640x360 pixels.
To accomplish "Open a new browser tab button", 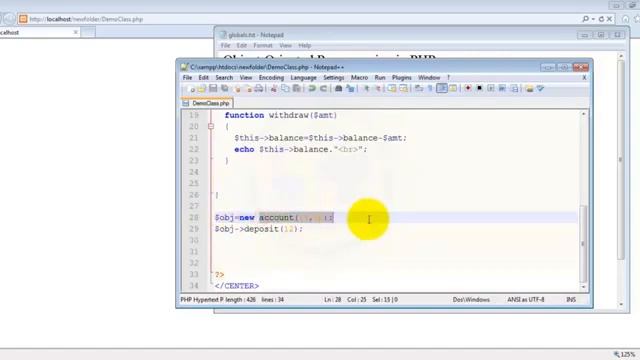I will pos(87,32).
